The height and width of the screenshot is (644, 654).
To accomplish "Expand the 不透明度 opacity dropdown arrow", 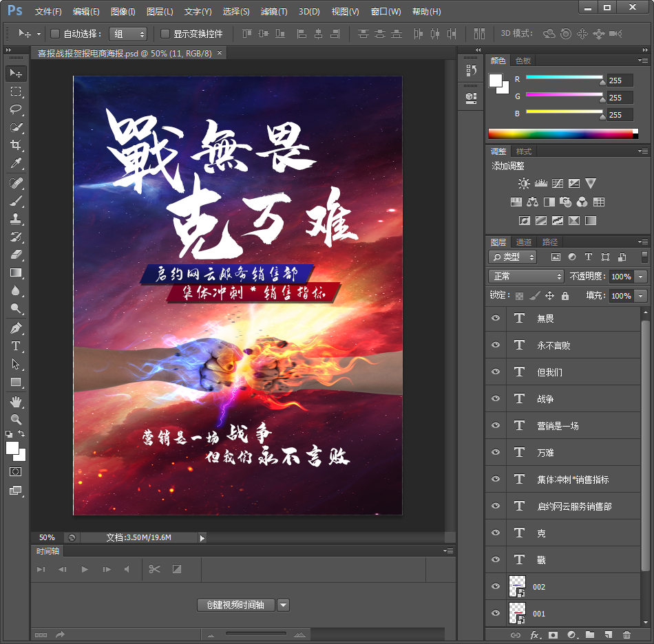I will click(641, 276).
